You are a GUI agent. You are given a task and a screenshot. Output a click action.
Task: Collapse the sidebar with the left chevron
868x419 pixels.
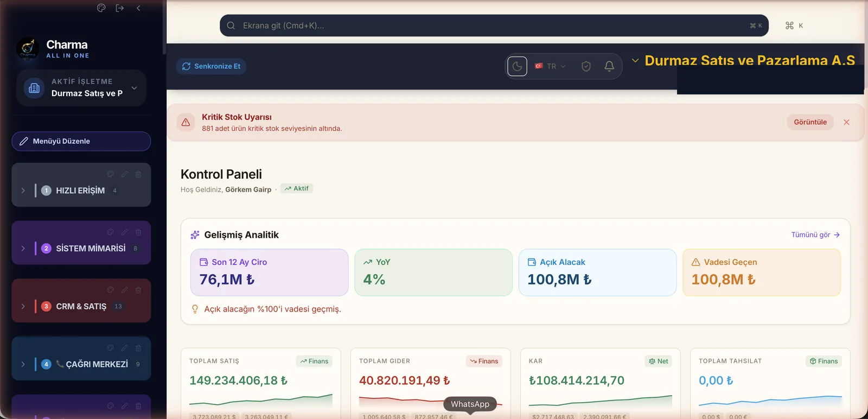138,8
